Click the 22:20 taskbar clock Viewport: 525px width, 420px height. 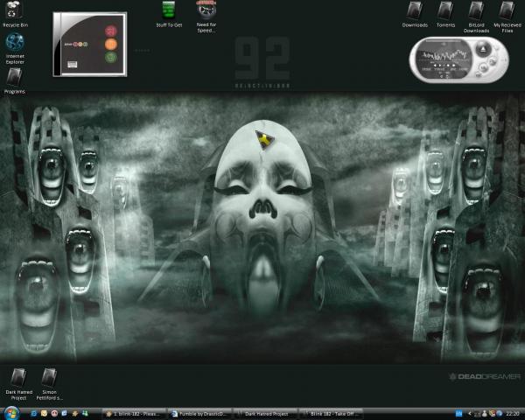pyautogui.click(x=513, y=414)
